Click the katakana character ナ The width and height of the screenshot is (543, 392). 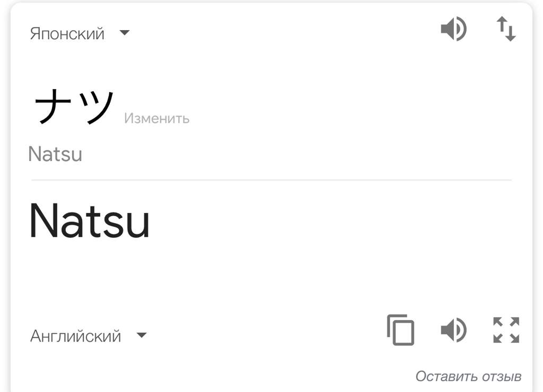[x=52, y=106]
